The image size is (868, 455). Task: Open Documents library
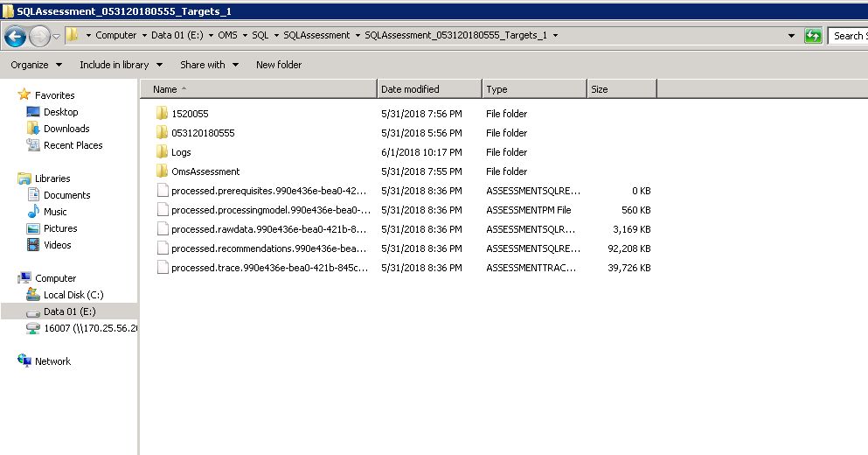point(67,195)
